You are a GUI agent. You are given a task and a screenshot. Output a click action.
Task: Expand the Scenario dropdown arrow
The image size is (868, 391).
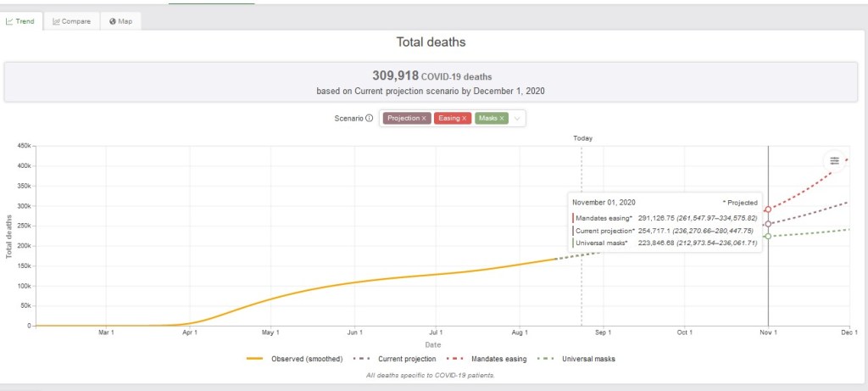(517, 119)
